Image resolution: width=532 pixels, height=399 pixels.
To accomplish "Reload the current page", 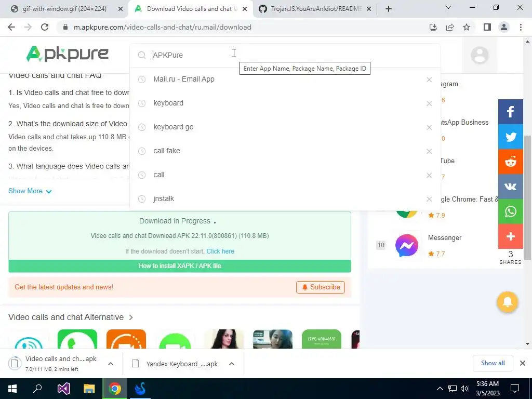I will click(45, 27).
